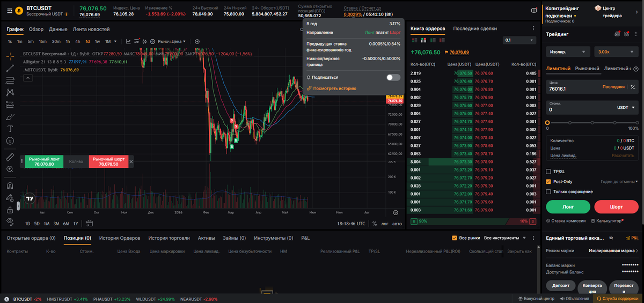Open chart scale settings gear icon
644x303 pixels.
click(396, 212)
